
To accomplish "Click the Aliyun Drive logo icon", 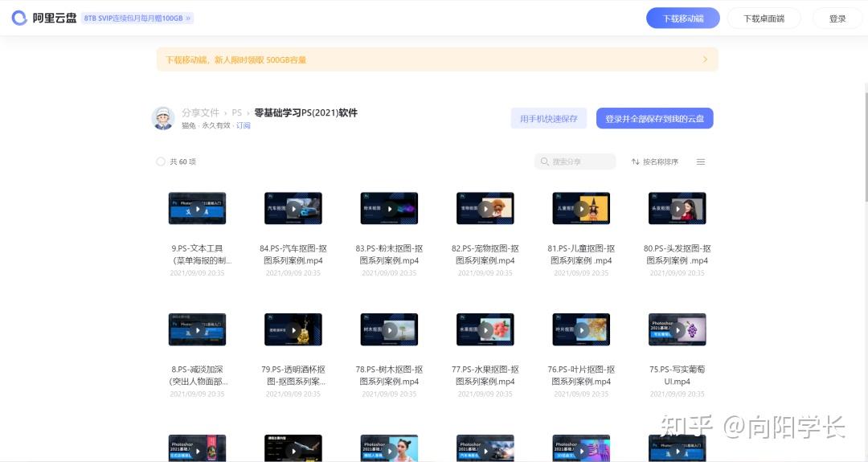I will tap(19, 18).
